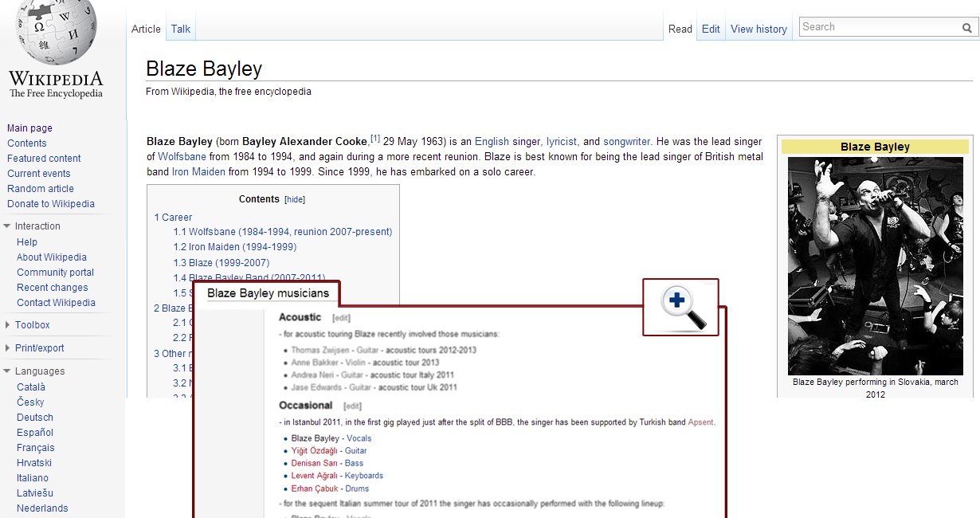The height and width of the screenshot is (518, 980).
Task: Click the search magnifier icon
Action: pyautogui.click(x=967, y=28)
